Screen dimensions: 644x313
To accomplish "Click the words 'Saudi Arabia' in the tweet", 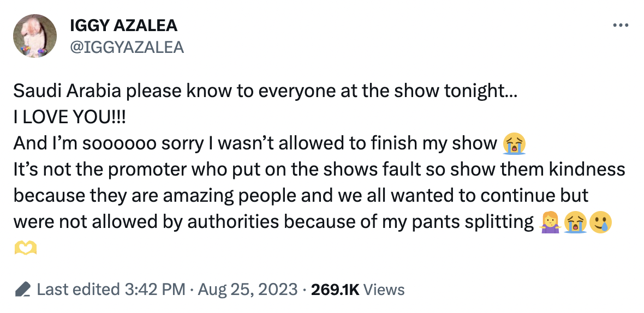I will [67, 91].
